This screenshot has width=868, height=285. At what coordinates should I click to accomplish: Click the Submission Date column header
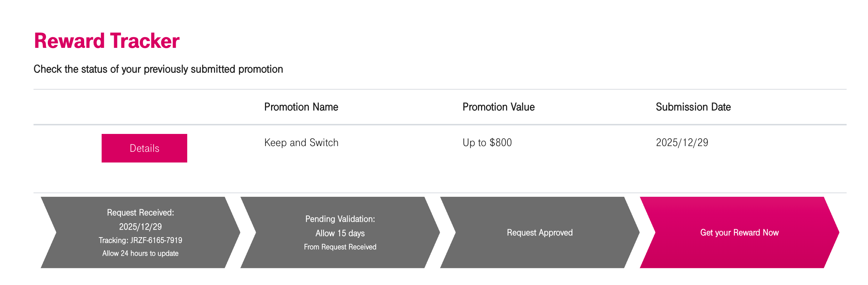click(x=693, y=107)
